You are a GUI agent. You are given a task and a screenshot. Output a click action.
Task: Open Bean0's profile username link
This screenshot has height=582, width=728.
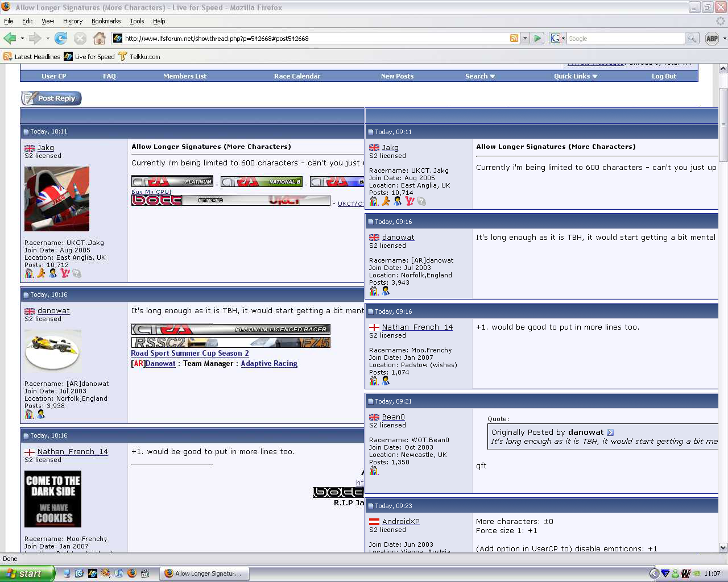[x=393, y=417]
